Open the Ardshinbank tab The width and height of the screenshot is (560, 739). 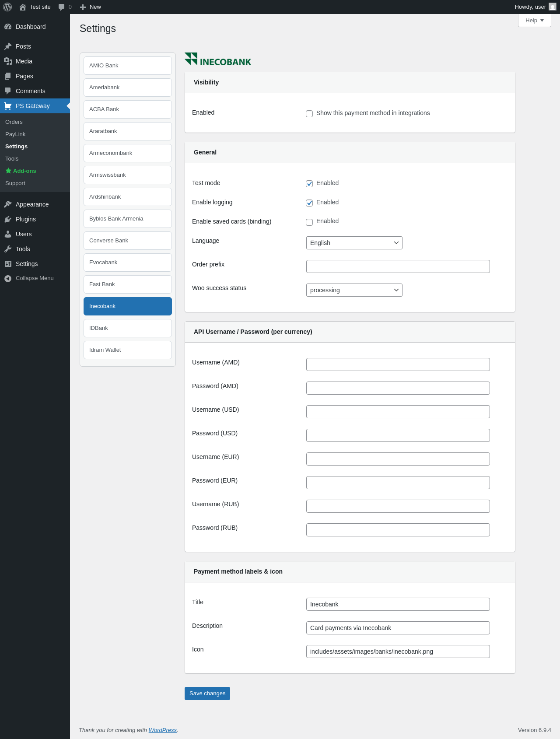[128, 197]
